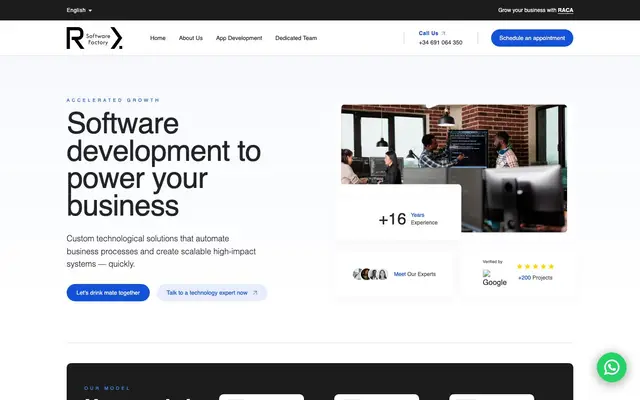640x400 pixels.
Task: Click the RACA link in top bar
Action: 565,10
